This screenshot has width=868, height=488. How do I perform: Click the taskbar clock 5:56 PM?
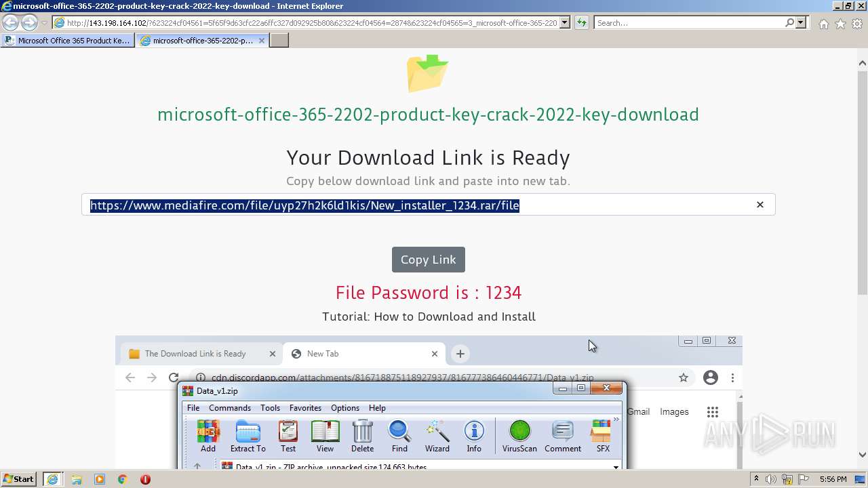pyautogui.click(x=833, y=479)
